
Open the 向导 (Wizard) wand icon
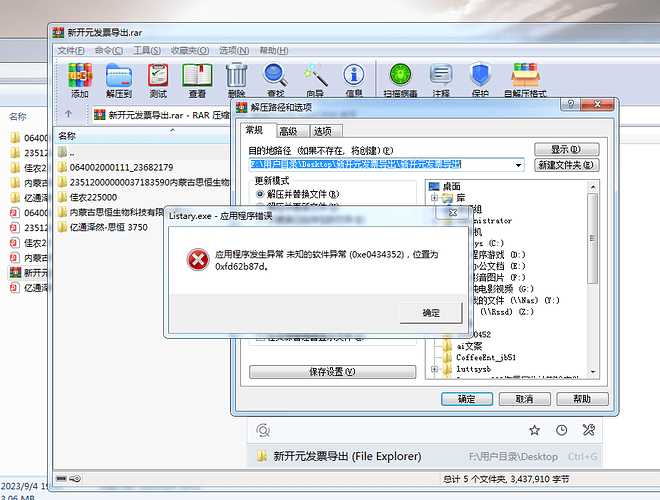(315, 80)
